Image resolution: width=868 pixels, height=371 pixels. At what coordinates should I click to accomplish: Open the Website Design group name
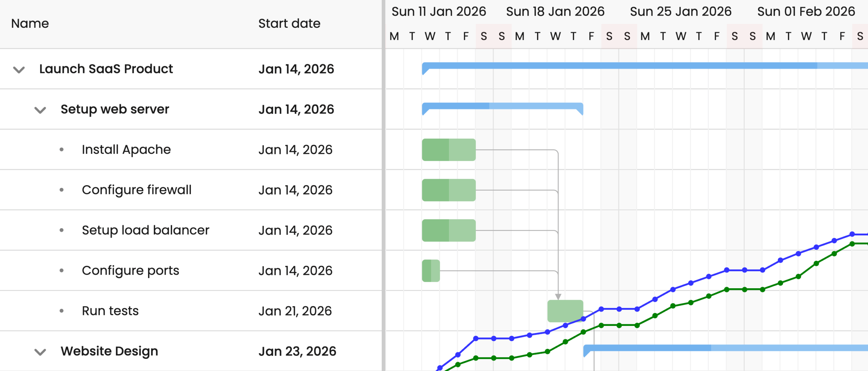pyautogui.click(x=109, y=352)
